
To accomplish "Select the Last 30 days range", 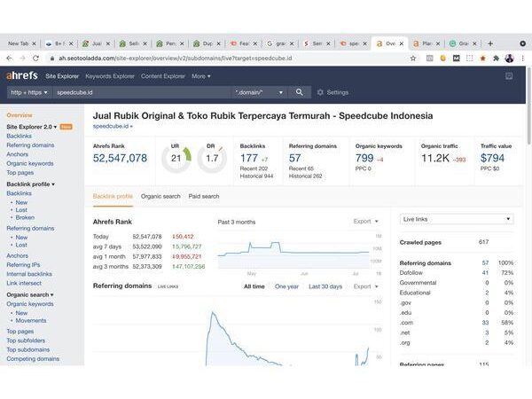I will 325,286.
